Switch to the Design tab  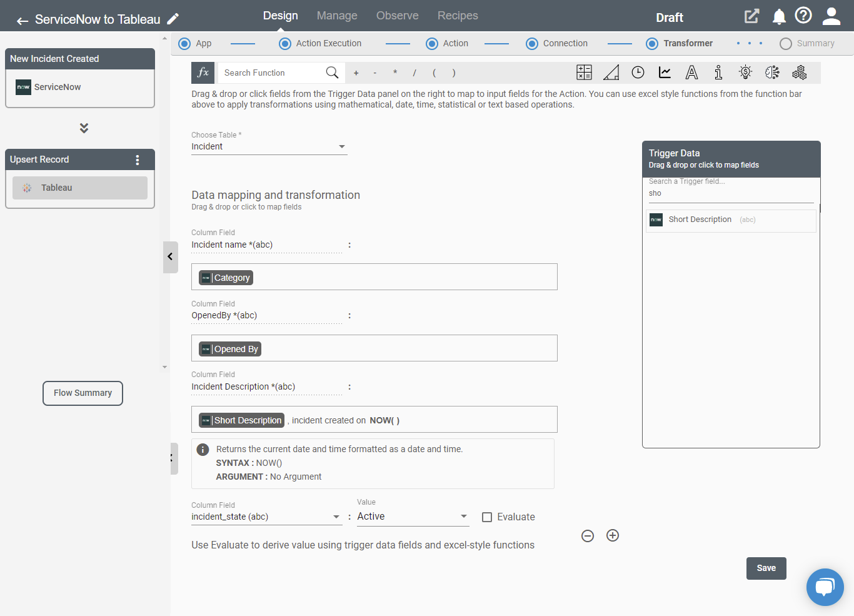click(281, 16)
